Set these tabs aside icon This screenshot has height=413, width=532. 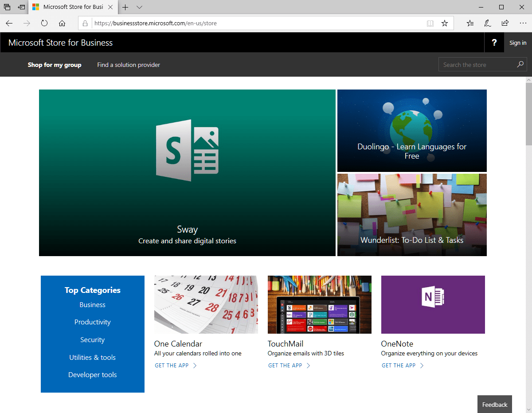[21, 7]
